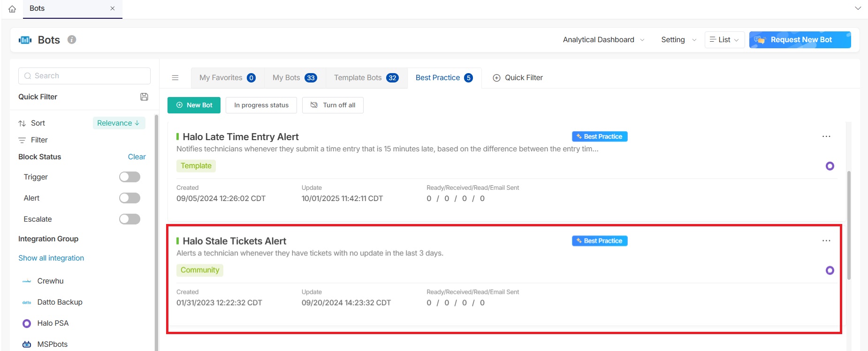The width and height of the screenshot is (868, 351).
Task: Click the Crewhu logo icon
Action: point(27,281)
